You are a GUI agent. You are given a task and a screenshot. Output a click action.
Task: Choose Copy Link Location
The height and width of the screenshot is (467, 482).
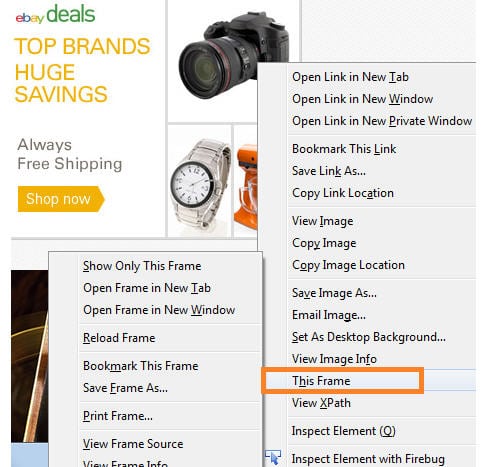[x=343, y=193]
